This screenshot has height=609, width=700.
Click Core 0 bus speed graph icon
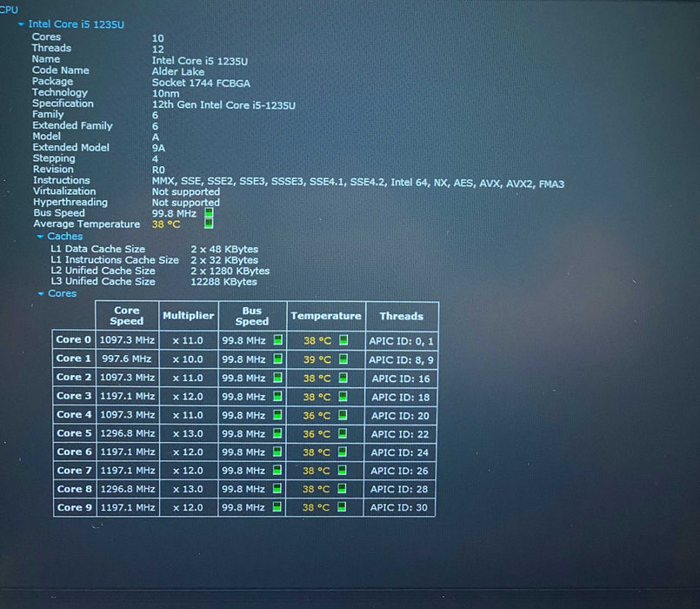pos(278,339)
